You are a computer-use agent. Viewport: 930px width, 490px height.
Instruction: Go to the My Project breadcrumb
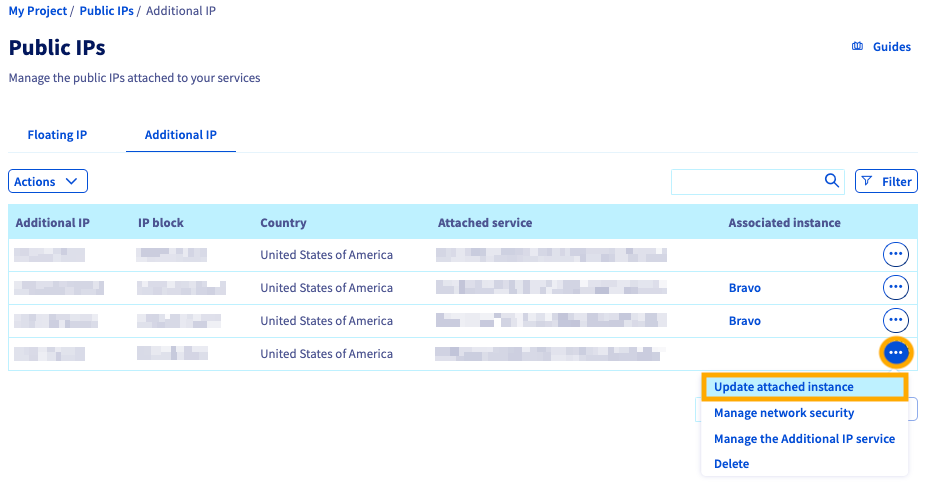(37, 11)
